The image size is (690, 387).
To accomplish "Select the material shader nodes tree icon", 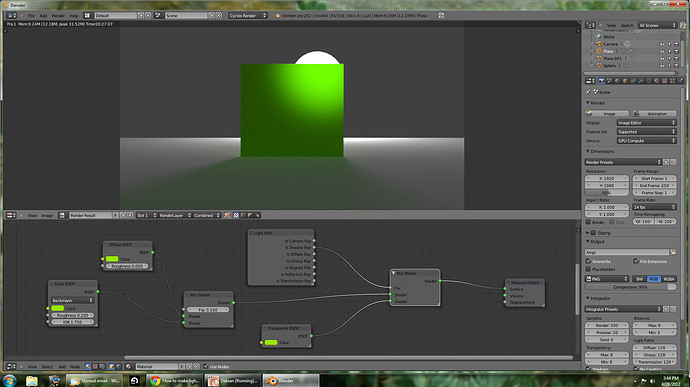I will 88,366.
